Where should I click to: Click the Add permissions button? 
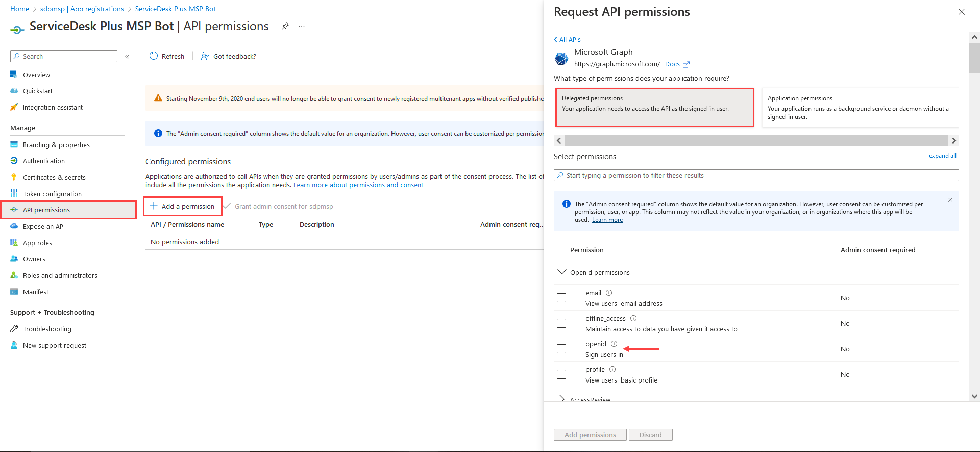(x=590, y=435)
